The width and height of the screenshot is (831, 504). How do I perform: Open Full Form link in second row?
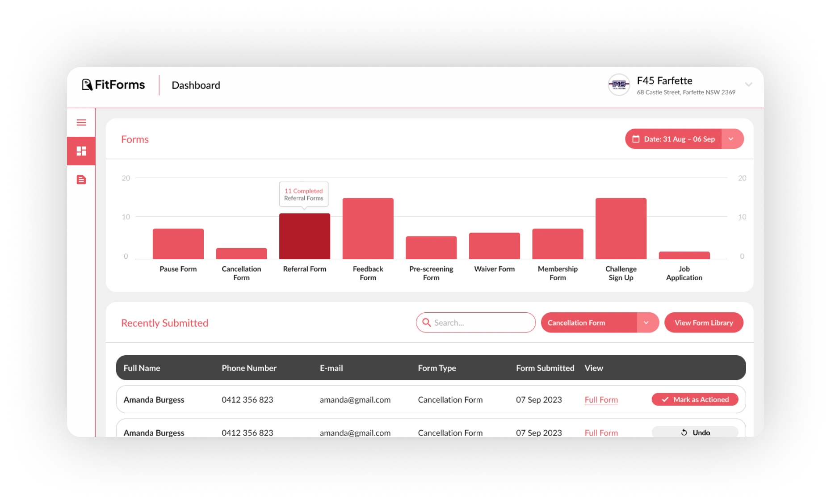[601, 433]
